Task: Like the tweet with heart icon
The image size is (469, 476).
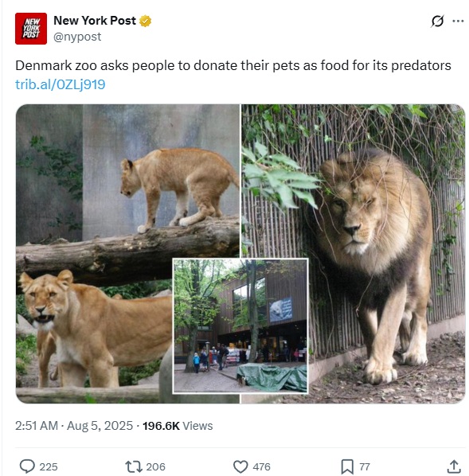Action: pyautogui.click(x=240, y=466)
